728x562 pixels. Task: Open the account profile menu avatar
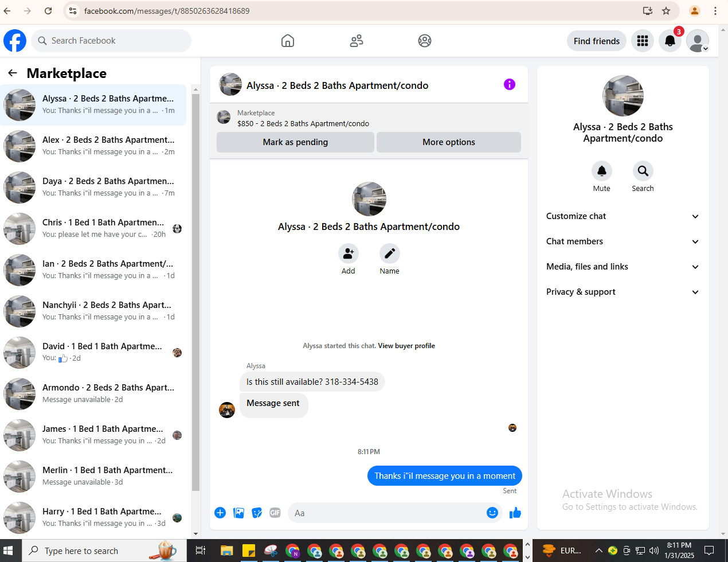click(x=698, y=41)
